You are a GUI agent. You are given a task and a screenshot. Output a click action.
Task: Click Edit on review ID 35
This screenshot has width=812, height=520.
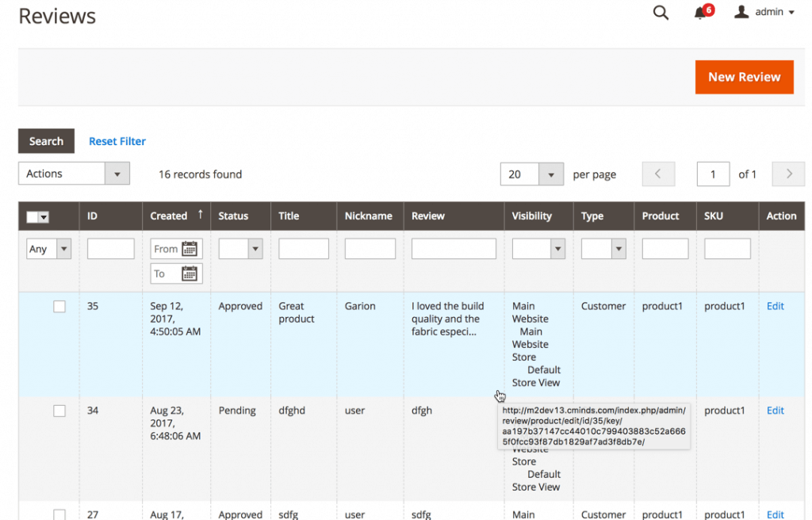775,306
